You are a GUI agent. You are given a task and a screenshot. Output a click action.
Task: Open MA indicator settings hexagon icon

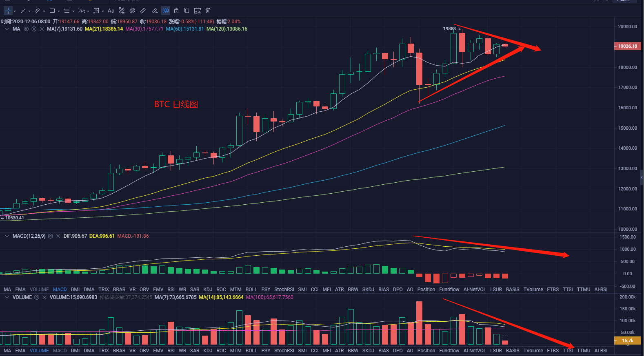pos(34,29)
